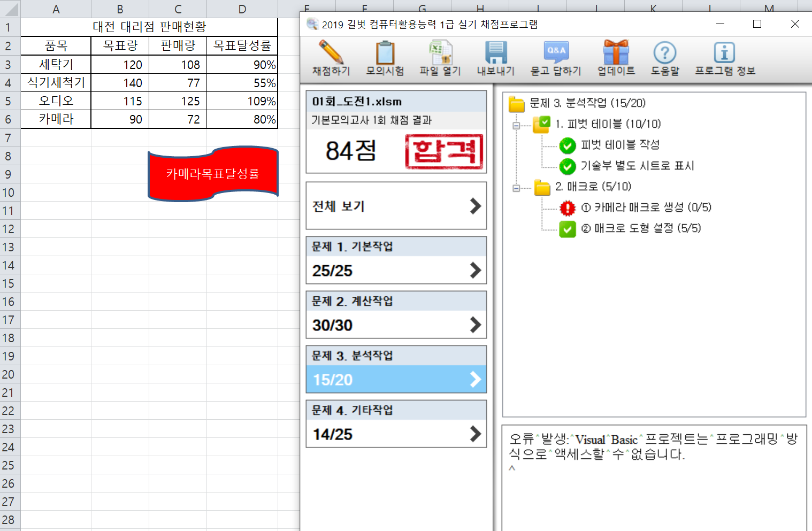Screen dimensions: 812x531
Task: Click the 파일 열기 toolbar icon
Action: [x=440, y=53]
